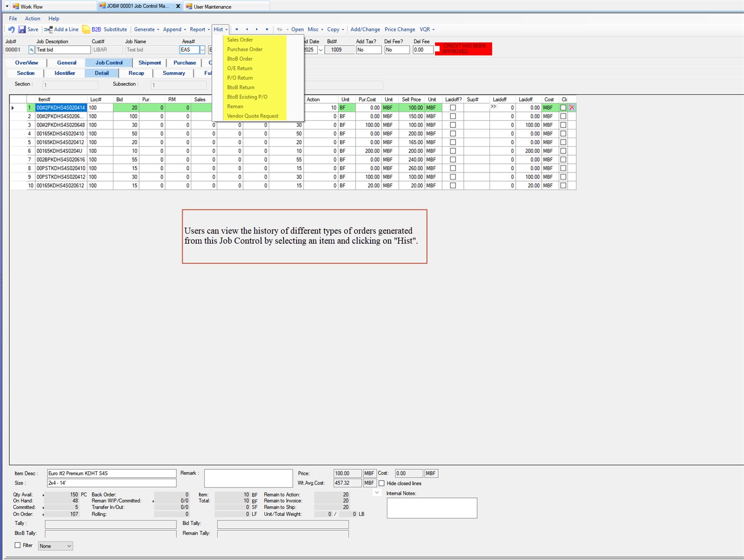The width and height of the screenshot is (744, 560).
Task: Go to first record navigation arrow
Action: click(237, 30)
